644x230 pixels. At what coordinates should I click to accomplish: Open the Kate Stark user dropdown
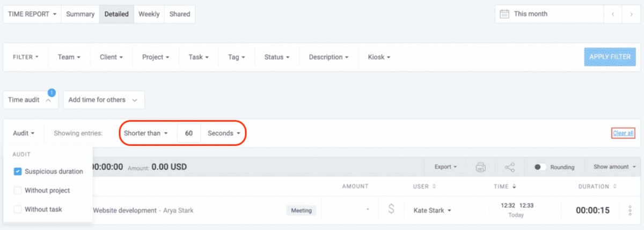click(431, 211)
